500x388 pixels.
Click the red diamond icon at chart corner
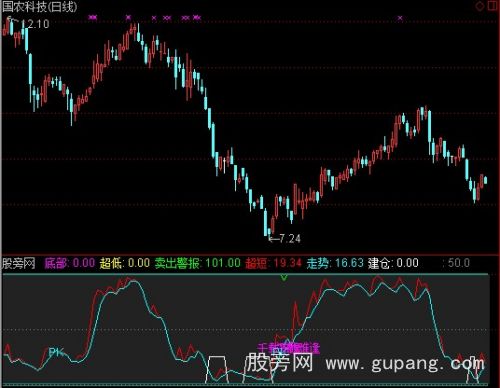(x=480, y=6)
